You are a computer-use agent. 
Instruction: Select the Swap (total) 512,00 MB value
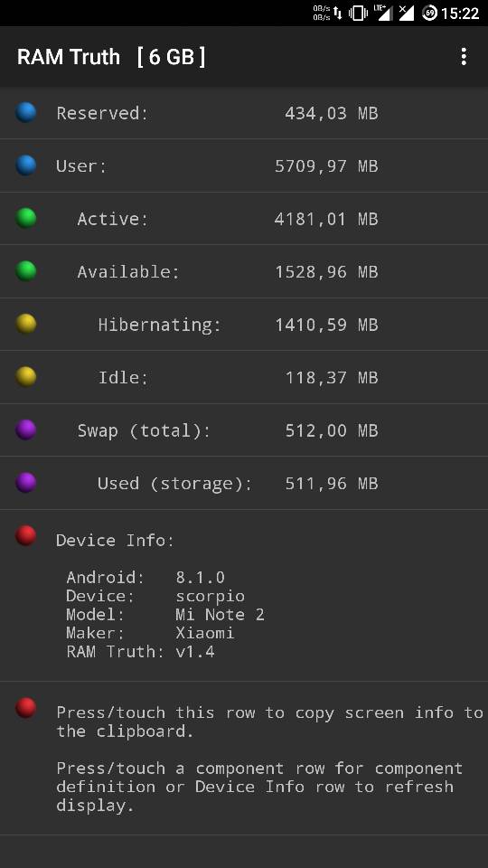332,430
